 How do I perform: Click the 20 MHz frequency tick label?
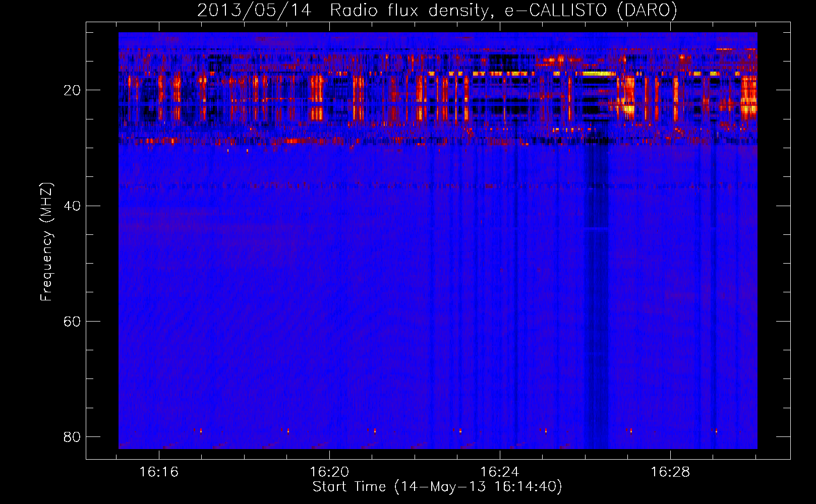coord(72,91)
